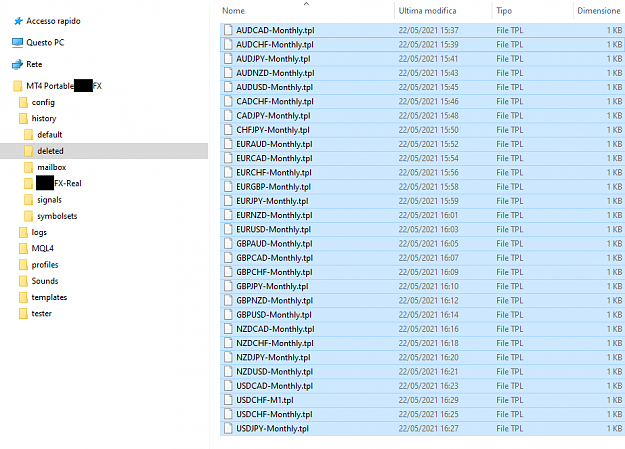The width and height of the screenshot is (625, 449).
Task: Open the history folder in the tree
Action: [x=44, y=118]
